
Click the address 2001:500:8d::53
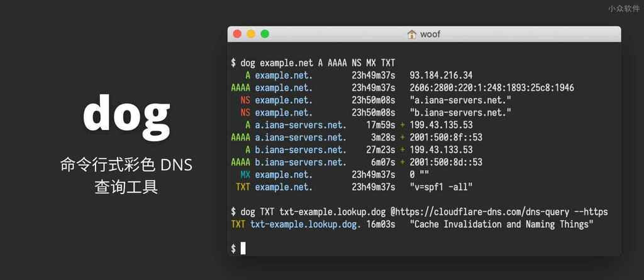(x=446, y=163)
